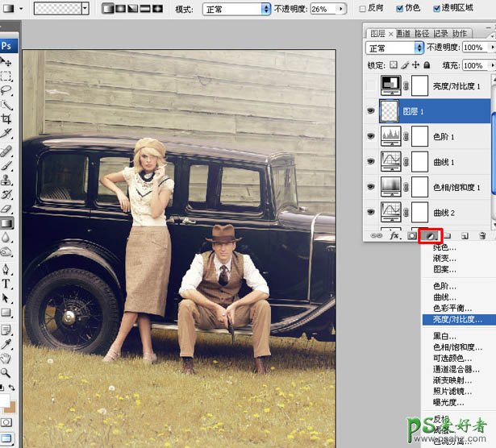Show the 亮度/对比度 1 layer
496x448 pixels.
point(371,86)
